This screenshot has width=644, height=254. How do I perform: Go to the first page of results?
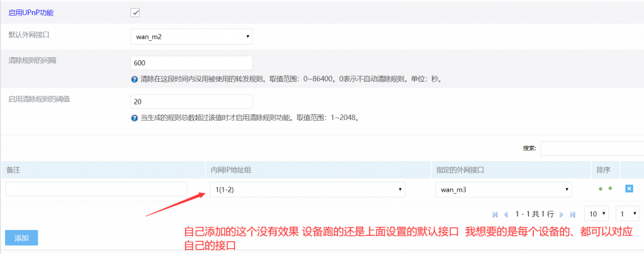tap(495, 214)
